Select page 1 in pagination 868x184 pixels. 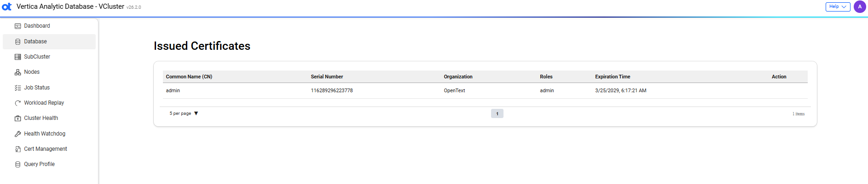497,113
